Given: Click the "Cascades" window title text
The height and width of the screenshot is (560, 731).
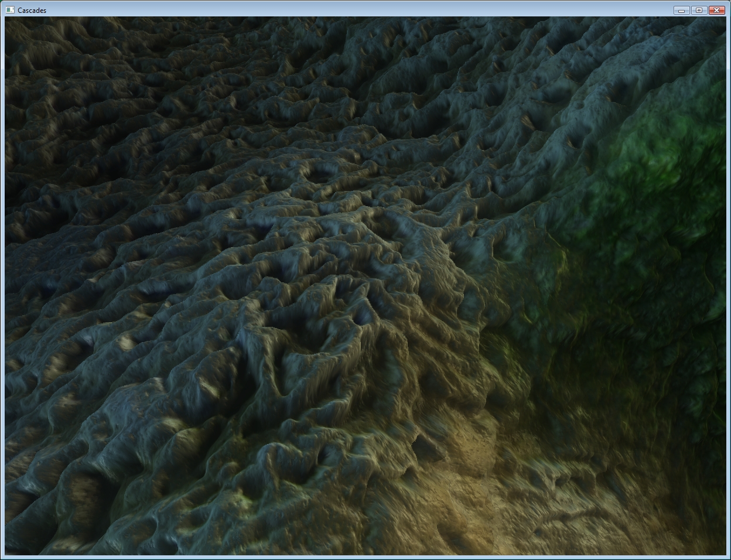Looking at the screenshot, I should (32, 10).
